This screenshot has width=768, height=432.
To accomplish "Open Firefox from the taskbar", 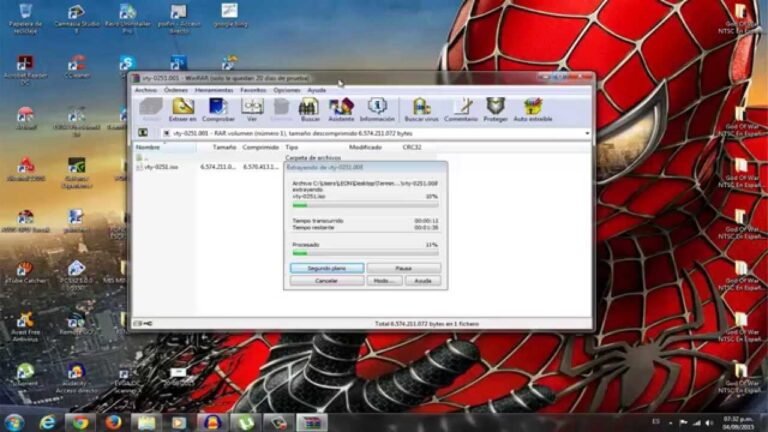I will 113,422.
